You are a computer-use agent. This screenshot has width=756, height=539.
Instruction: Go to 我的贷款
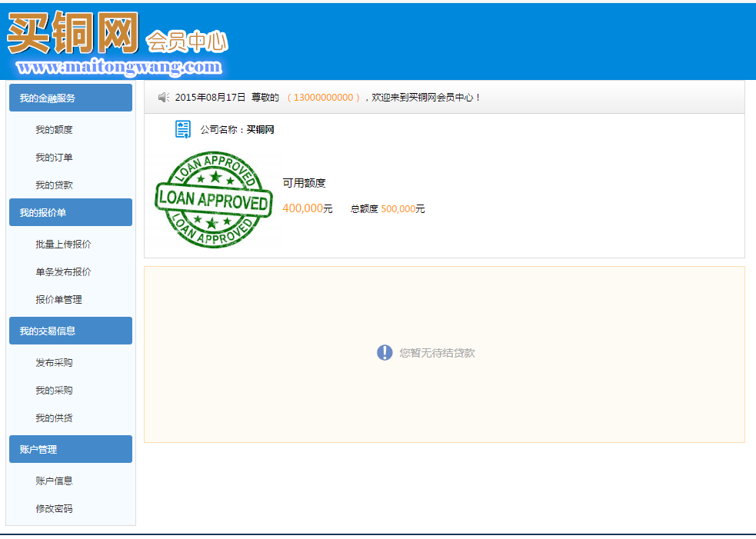[54, 185]
